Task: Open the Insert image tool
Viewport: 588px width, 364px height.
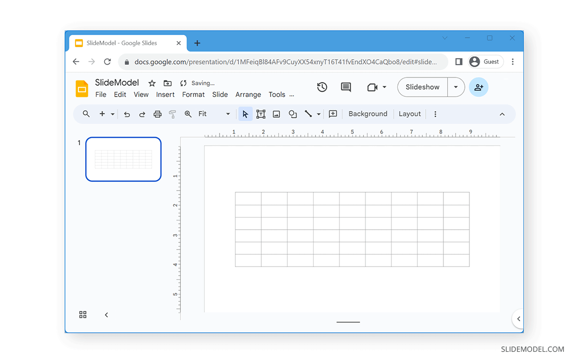Action: (x=276, y=114)
